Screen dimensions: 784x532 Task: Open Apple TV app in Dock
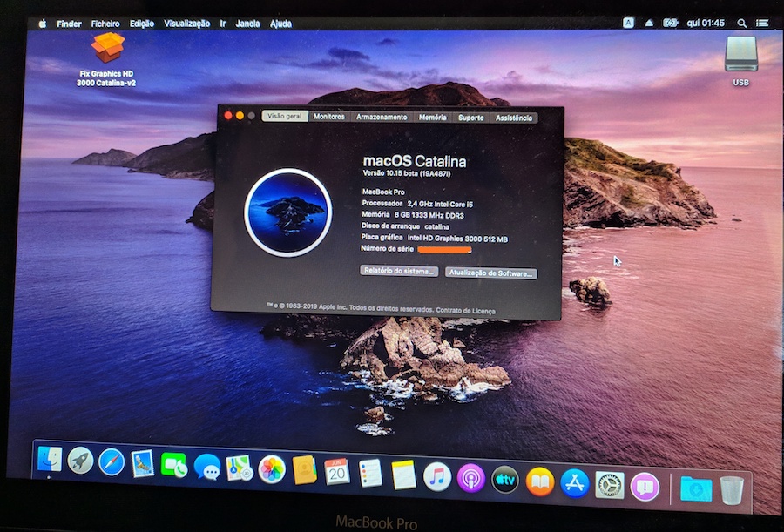pos(505,480)
